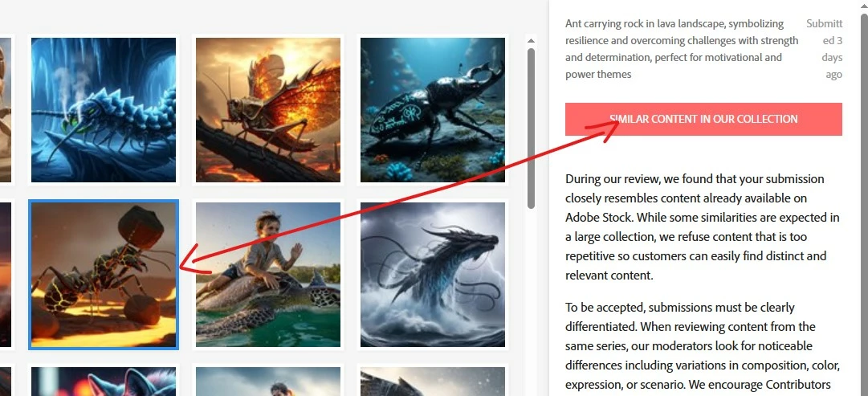Open the cat ears thumbnail in the bottom row
This screenshot has width=868, height=396.
104,381
